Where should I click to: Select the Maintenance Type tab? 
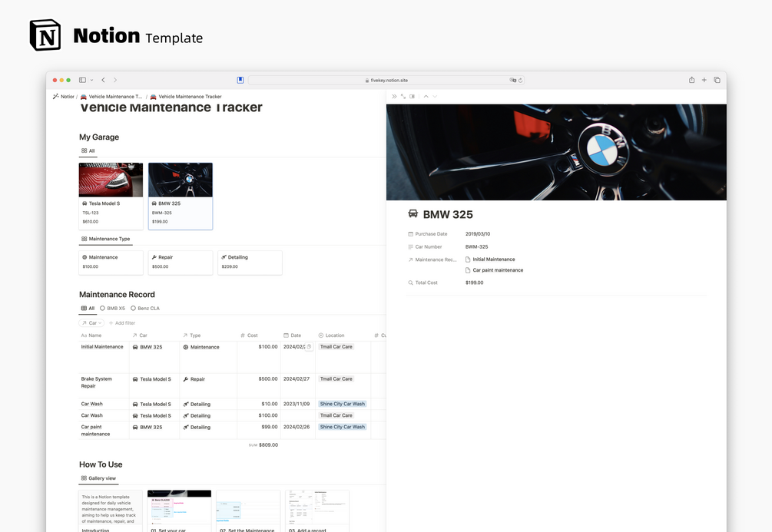(106, 239)
